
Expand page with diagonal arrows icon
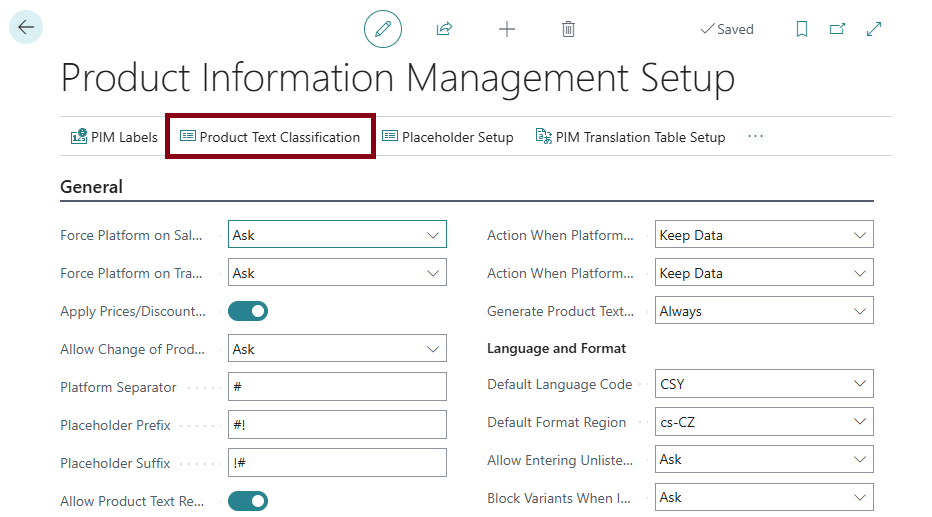(x=874, y=29)
